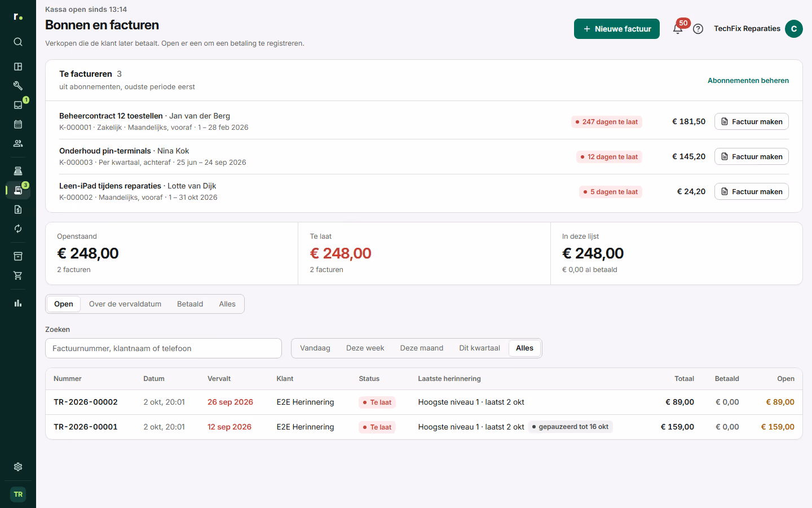Filter period to Dit kwartaal
Viewport: 812px width, 508px height.
tap(479, 348)
